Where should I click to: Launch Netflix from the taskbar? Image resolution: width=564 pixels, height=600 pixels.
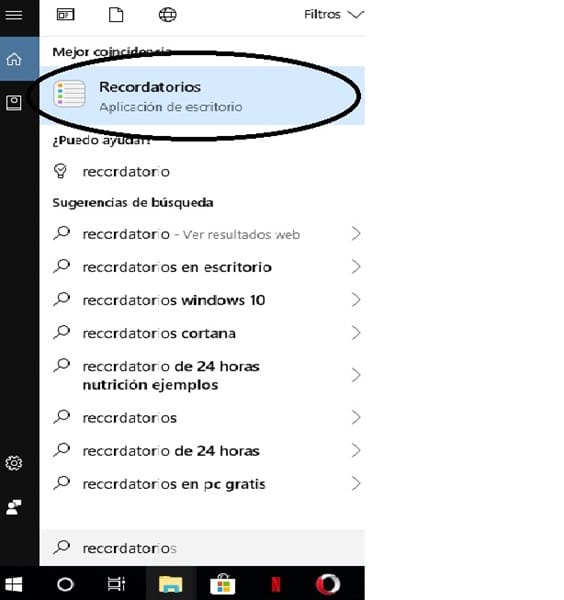coord(276,584)
